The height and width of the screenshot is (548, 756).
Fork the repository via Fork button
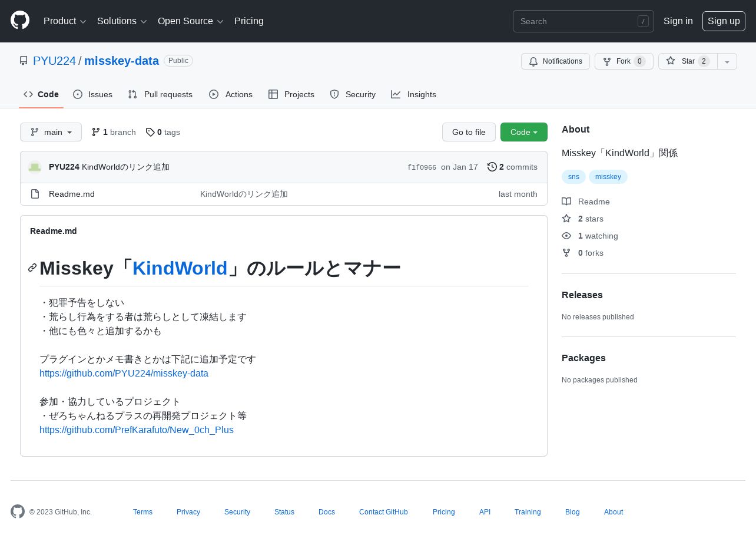[624, 61]
